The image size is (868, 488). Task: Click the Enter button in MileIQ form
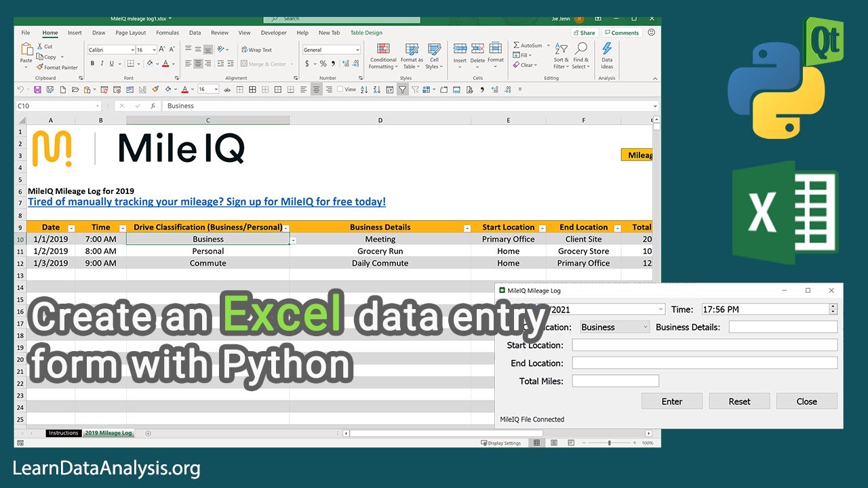click(672, 401)
